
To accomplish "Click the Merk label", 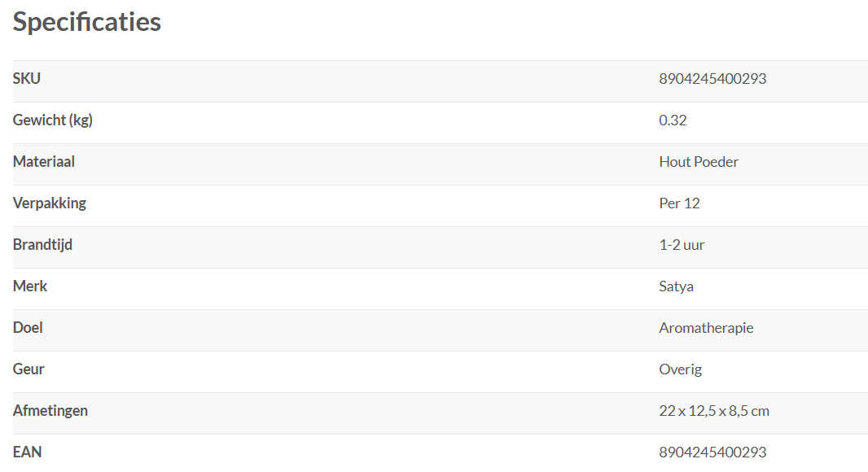I will pyautogui.click(x=30, y=286).
